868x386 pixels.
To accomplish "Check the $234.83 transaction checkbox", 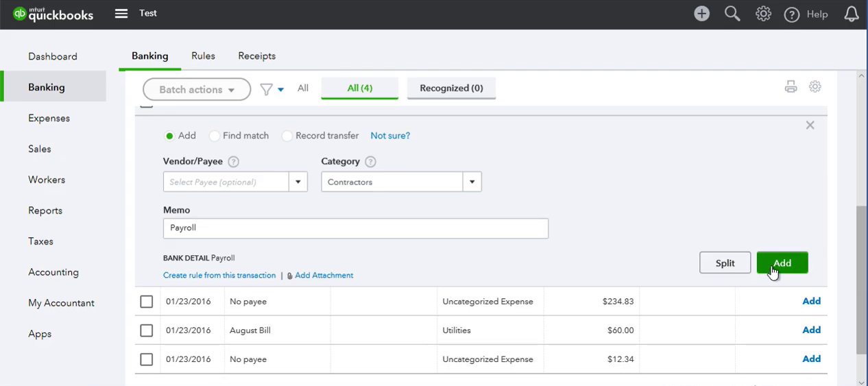I will tap(146, 302).
